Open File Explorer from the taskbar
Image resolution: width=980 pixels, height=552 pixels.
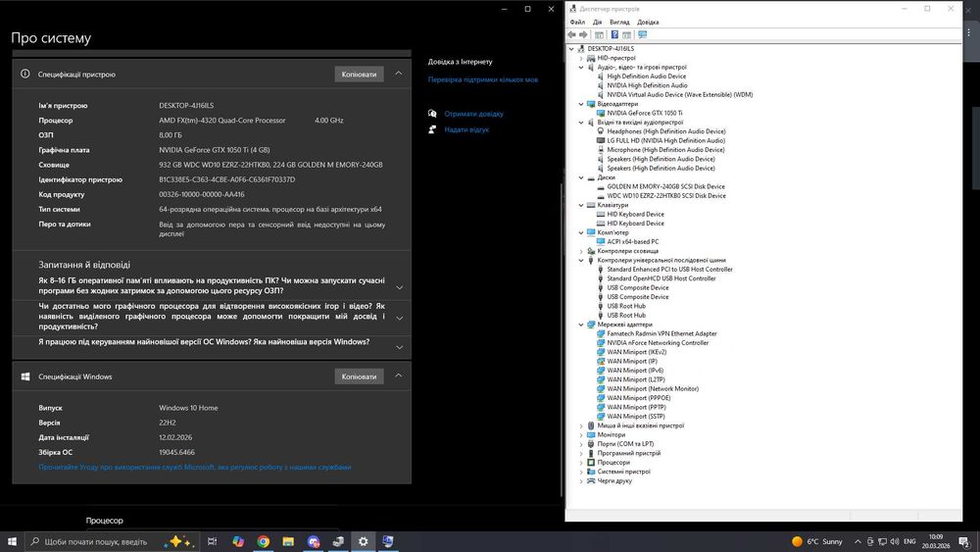(x=288, y=541)
